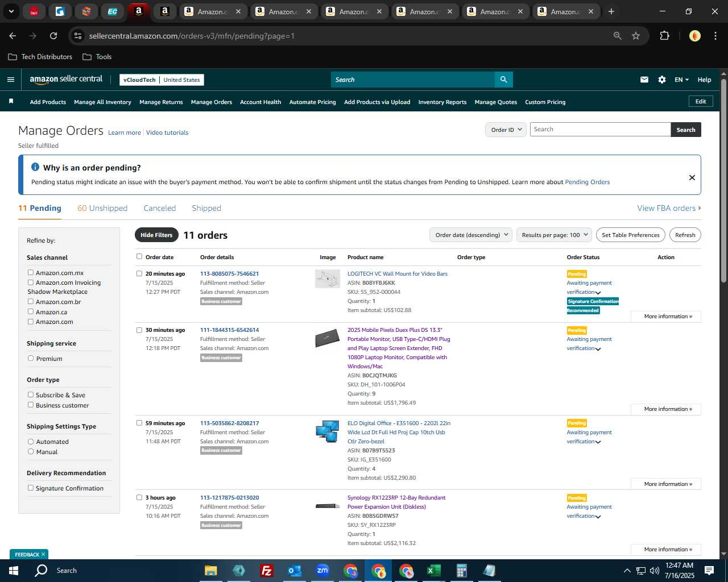Viewport: 728px width, 582px height.
Task: Open Manage All Inventory in navigation bar
Action: coord(102,102)
